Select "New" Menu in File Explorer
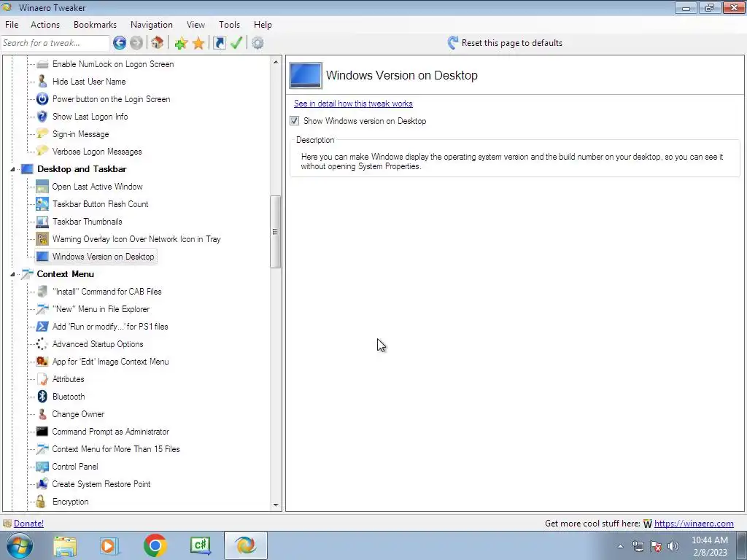The width and height of the screenshot is (747, 560). tap(101, 309)
